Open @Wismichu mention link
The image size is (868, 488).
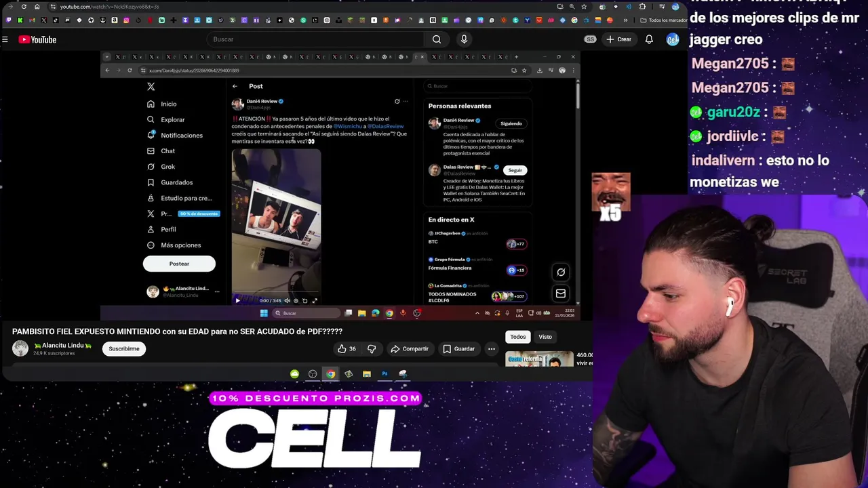pyautogui.click(x=348, y=126)
